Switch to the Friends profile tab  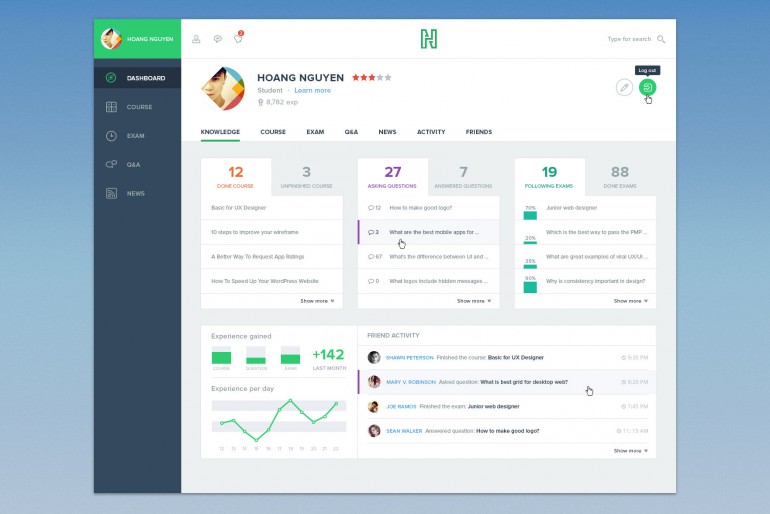coord(478,132)
